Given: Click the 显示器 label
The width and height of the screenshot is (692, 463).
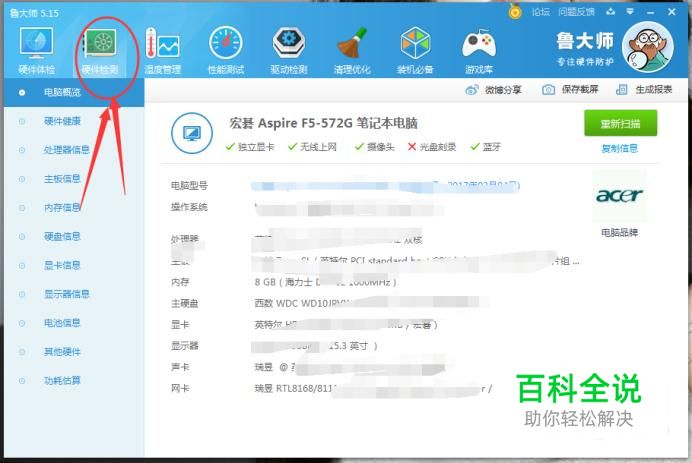Looking at the screenshot, I should (184, 346).
